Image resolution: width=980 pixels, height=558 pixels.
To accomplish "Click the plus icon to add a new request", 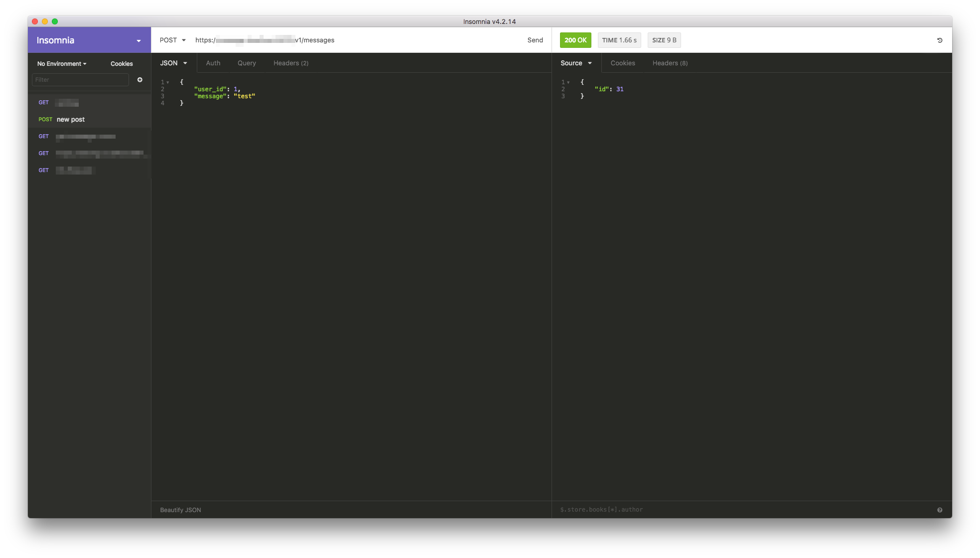I will click(140, 79).
